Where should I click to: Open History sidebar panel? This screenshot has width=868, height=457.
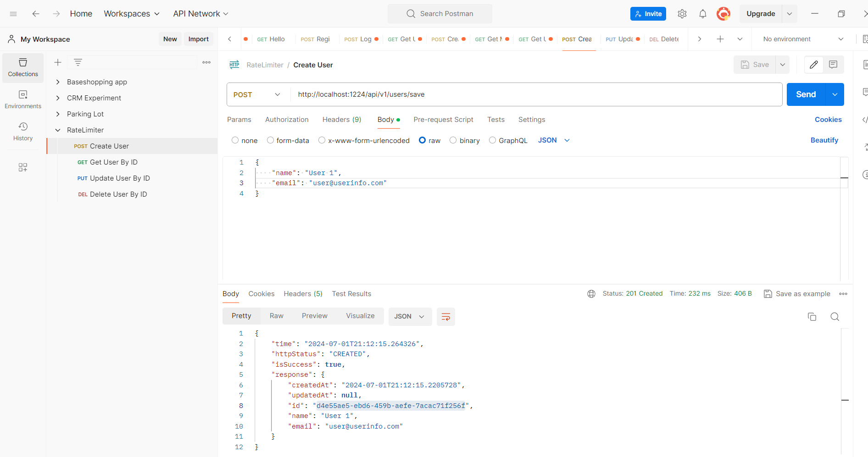(x=23, y=132)
